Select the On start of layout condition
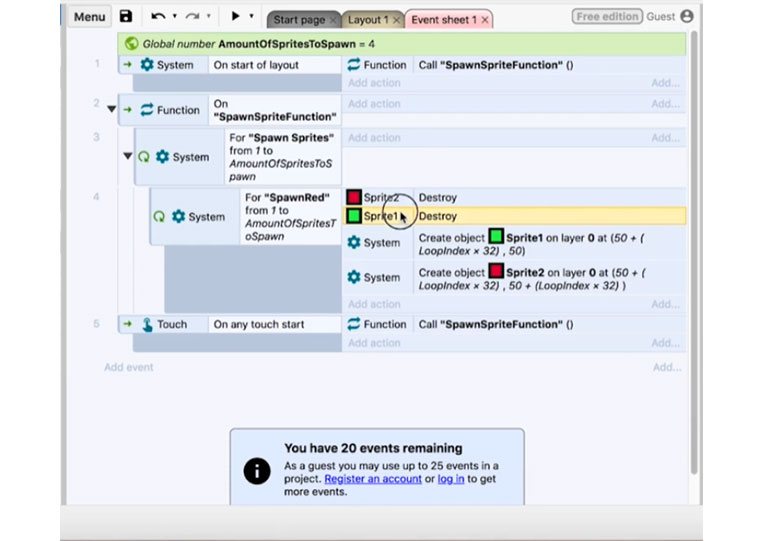This screenshot has height=541, width=763. (x=275, y=65)
